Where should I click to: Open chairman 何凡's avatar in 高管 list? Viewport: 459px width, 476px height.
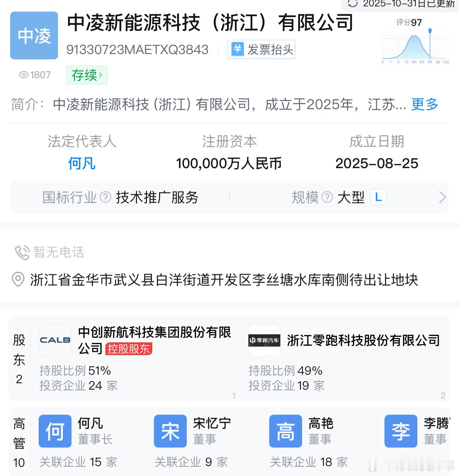[55, 430]
